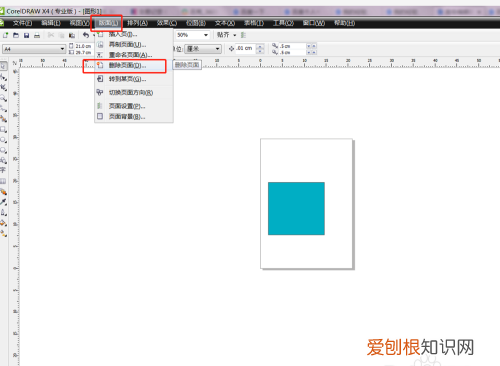Viewport: 500px width, 366px height.
Task: Click the ruler origin icon at ruler corner
Action: [x=15, y=63]
